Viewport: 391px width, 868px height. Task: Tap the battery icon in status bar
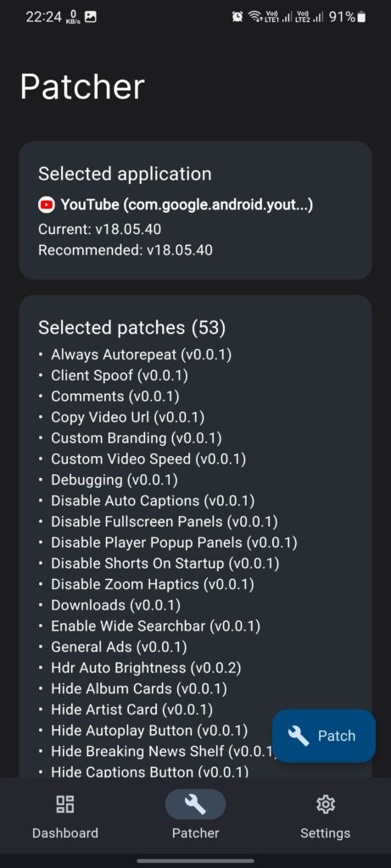(361, 17)
